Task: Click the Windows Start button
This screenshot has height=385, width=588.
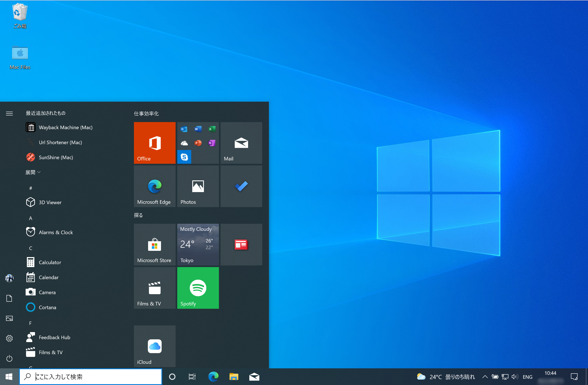Action: tap(9, 377)
